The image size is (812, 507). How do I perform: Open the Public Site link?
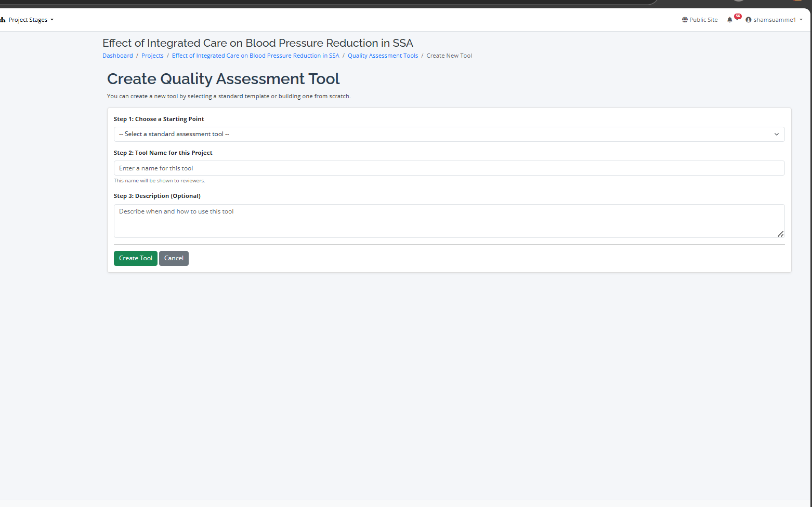703,20
